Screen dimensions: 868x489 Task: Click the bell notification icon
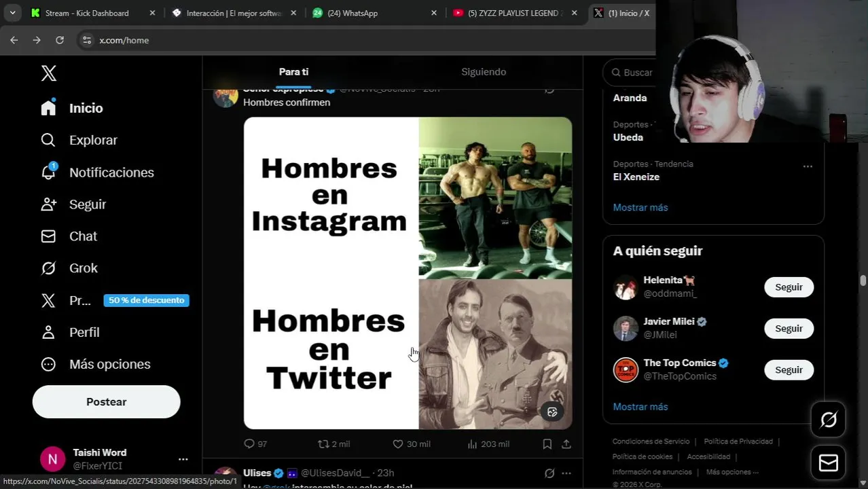point(48,172)
